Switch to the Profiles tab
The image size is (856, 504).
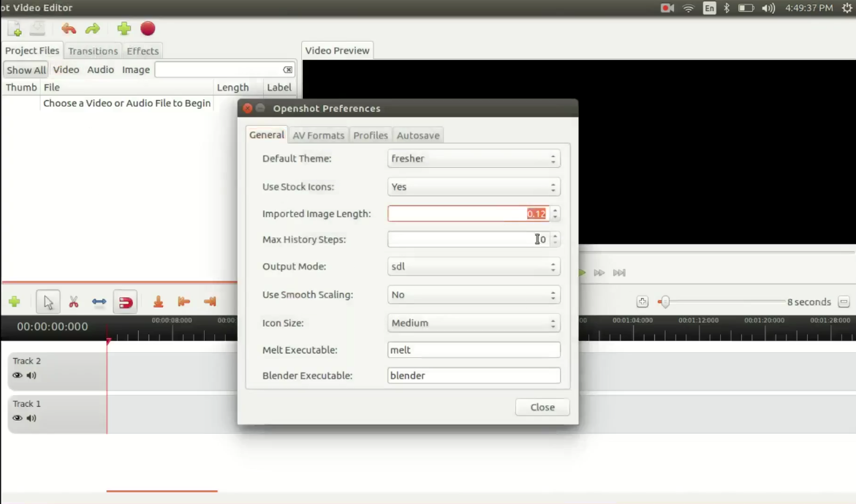370,135
